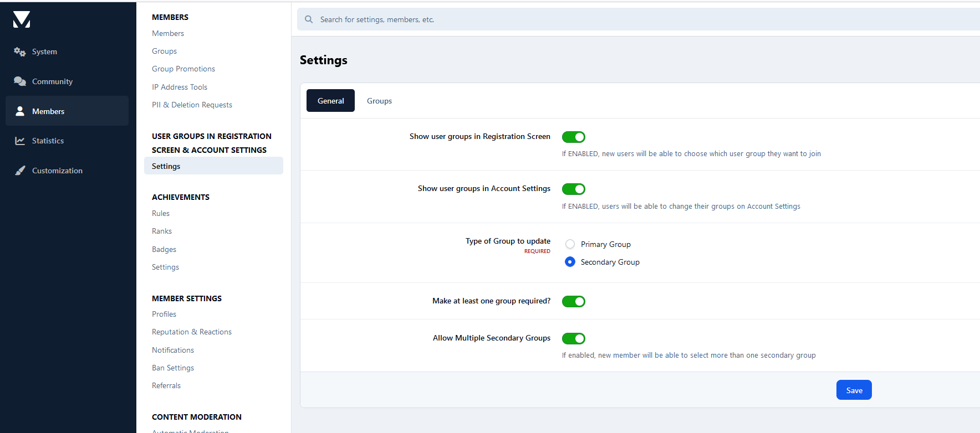
Task: Disable Show user groups in Registration Screen
Action: [x=573, y=137]
